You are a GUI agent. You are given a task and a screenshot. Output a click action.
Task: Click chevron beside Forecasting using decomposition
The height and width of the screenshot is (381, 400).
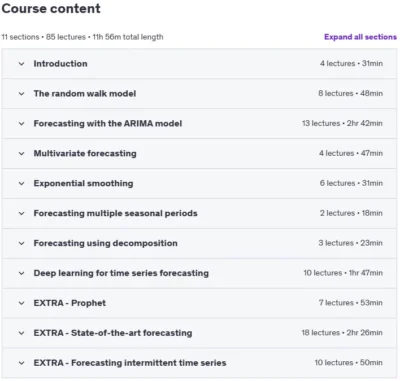[x=22, y=243]
